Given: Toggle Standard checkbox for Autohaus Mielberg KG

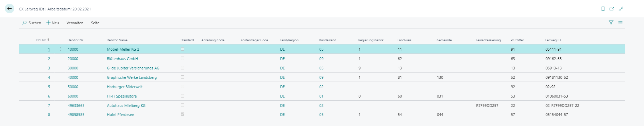Looking at the screenshot, I should (x=183, y=105).
